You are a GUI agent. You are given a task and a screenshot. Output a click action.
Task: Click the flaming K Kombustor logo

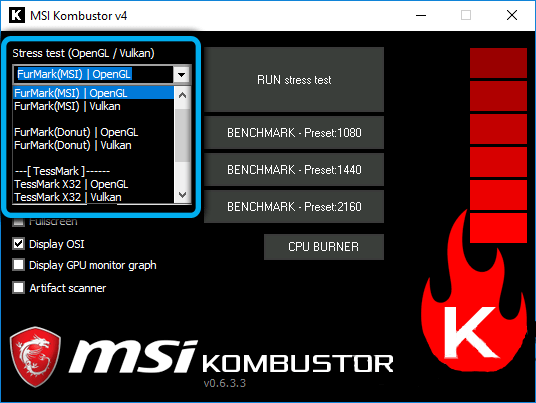point(474,291)
